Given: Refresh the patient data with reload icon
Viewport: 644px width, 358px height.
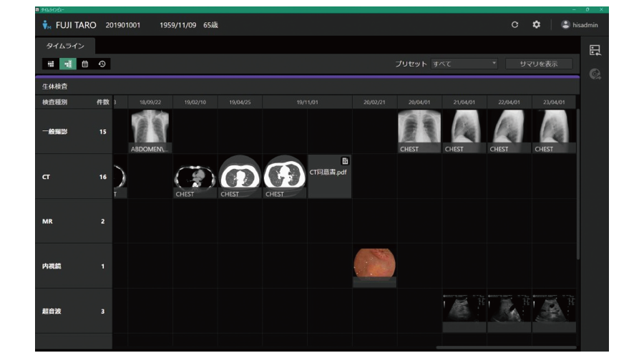Looking at the screenshot, I should 514,24.
